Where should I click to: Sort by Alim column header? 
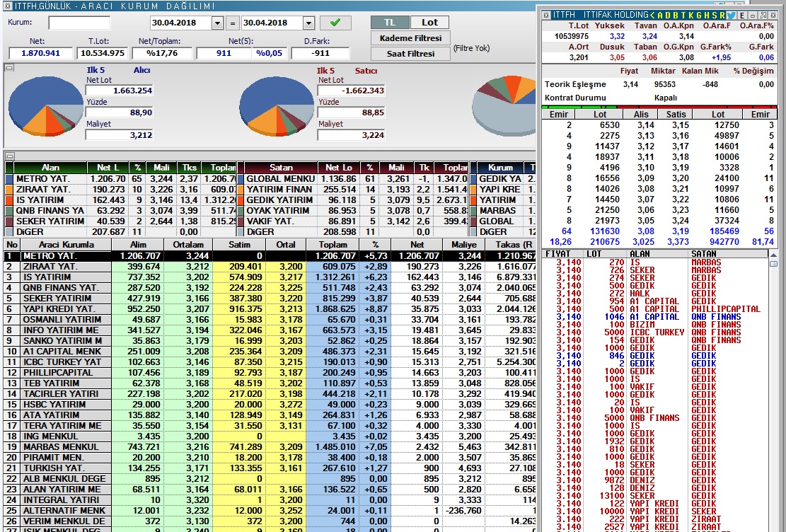(x=138, y=245)
